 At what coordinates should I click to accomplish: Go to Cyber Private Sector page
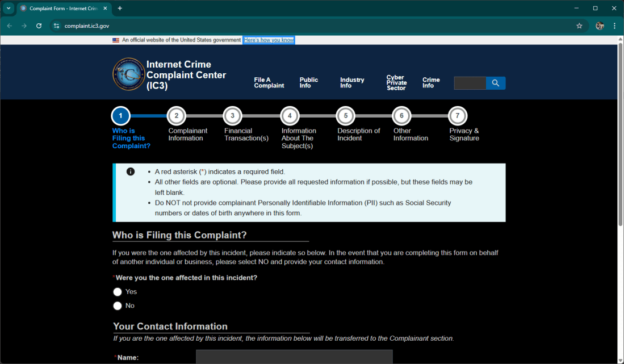click(x=396, y=83)
